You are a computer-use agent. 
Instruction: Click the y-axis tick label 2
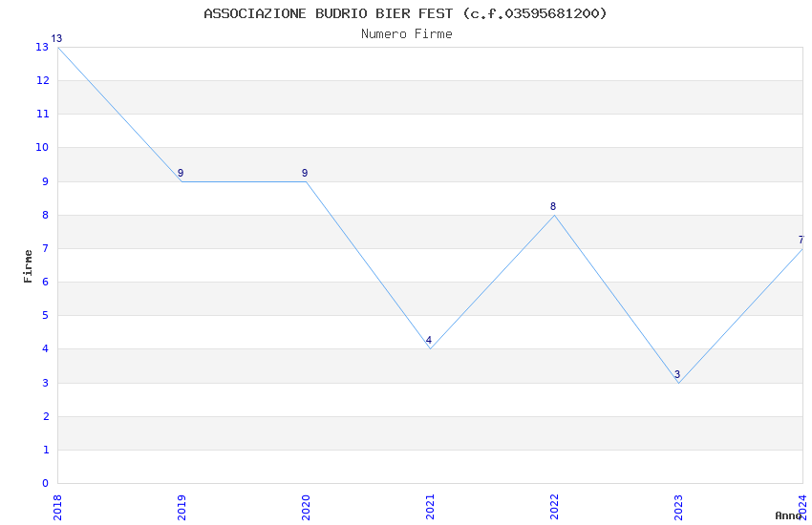click(x=46, y=416)
